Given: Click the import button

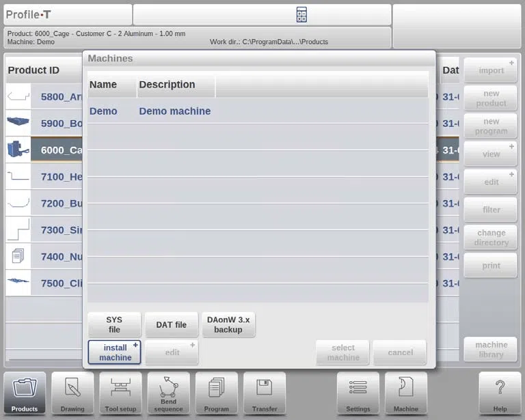Looking at the screenshot, I should click(x=491, y=70).
